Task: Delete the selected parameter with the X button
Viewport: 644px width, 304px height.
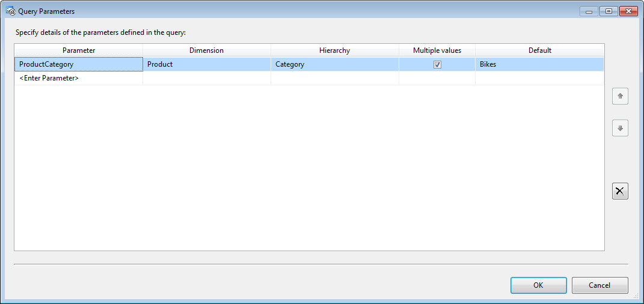Action: tap(620, 191)
